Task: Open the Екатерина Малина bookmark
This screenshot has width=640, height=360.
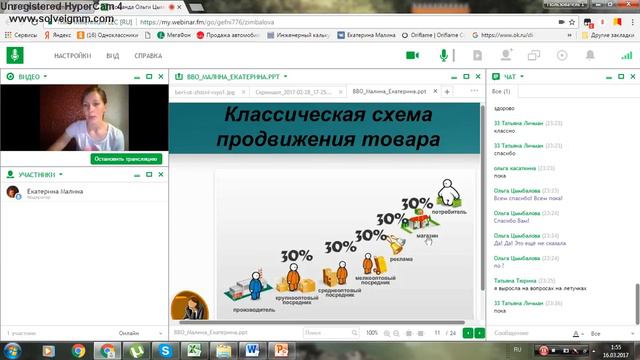Action: coord(367,35)
